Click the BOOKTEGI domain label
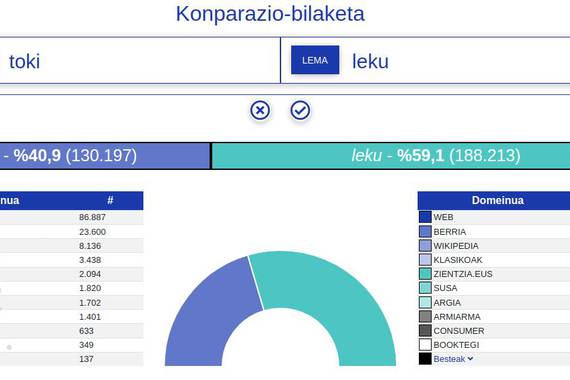This screenshot has width=570, height=380. point(456,345)
